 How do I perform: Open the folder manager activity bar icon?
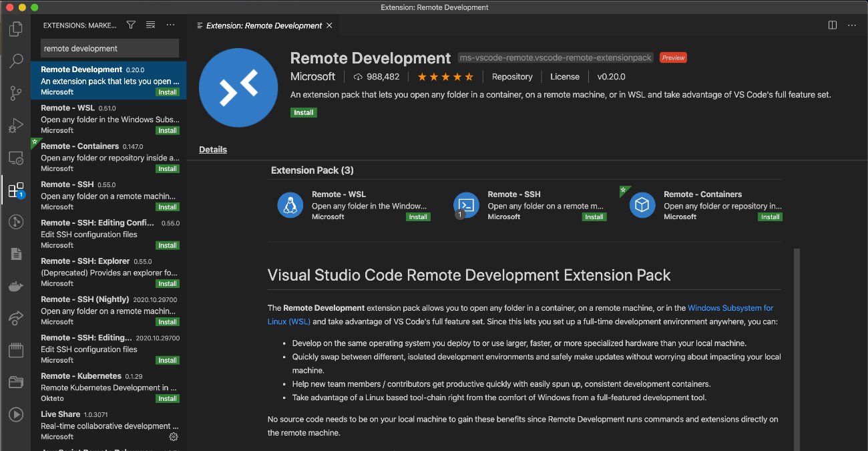click(x=15, y=382)
